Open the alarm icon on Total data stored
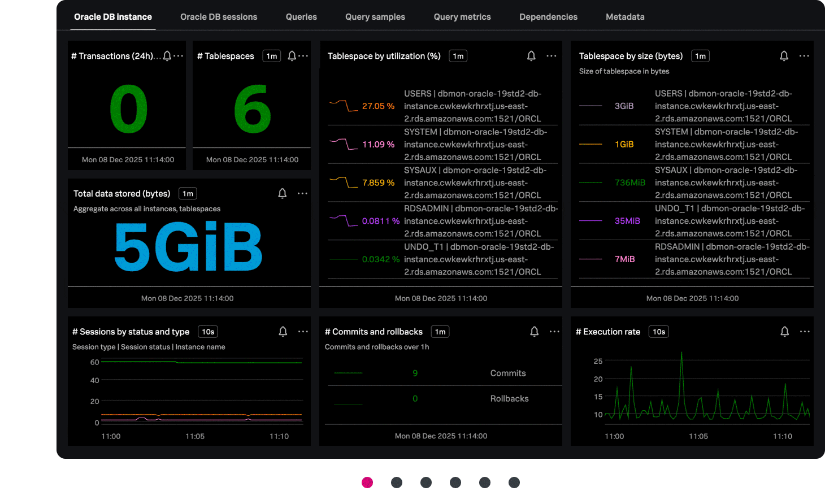The height and width of the screenshot is (504, 825). point(282,193)
